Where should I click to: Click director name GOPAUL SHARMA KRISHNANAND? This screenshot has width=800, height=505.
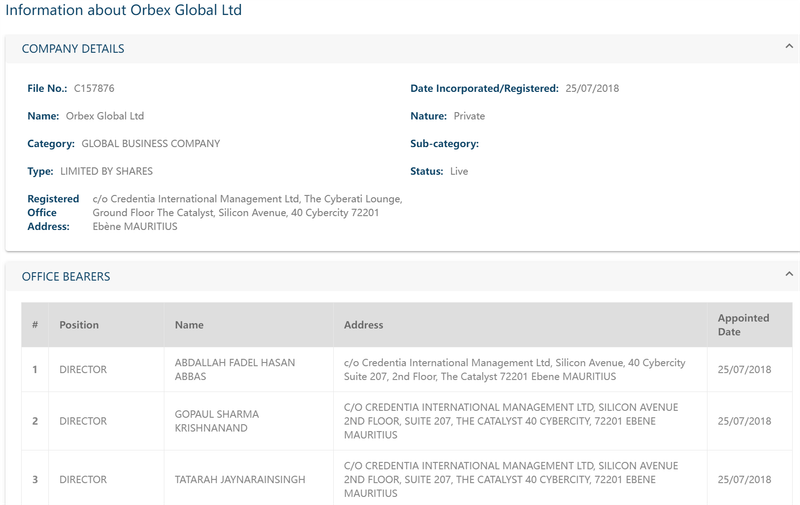coord(217,421)
